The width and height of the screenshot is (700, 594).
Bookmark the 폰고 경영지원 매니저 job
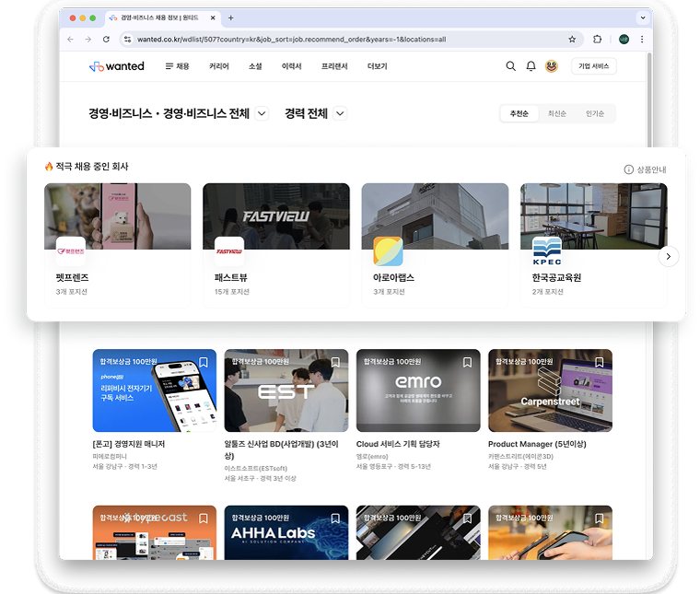[204, 362]
